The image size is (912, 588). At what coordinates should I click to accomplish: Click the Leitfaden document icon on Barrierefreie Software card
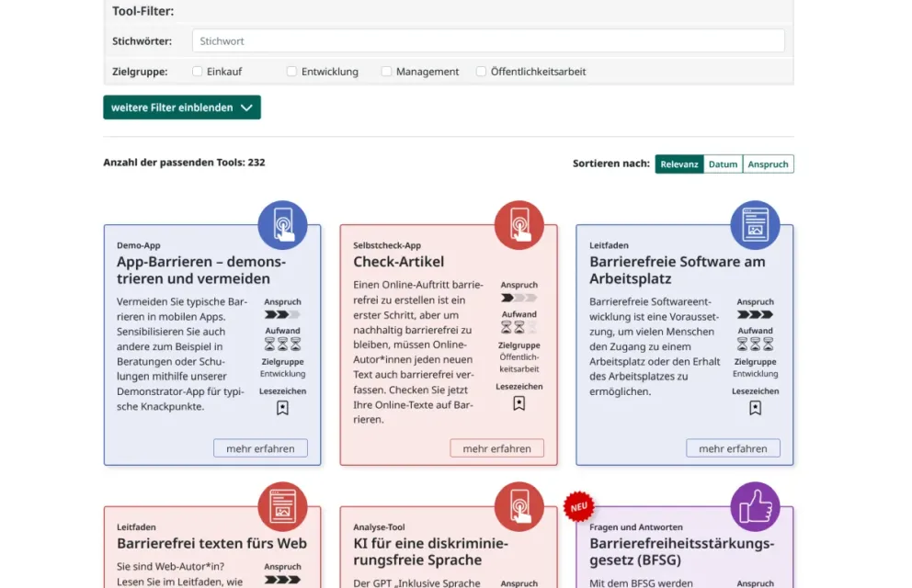point(755,225)
